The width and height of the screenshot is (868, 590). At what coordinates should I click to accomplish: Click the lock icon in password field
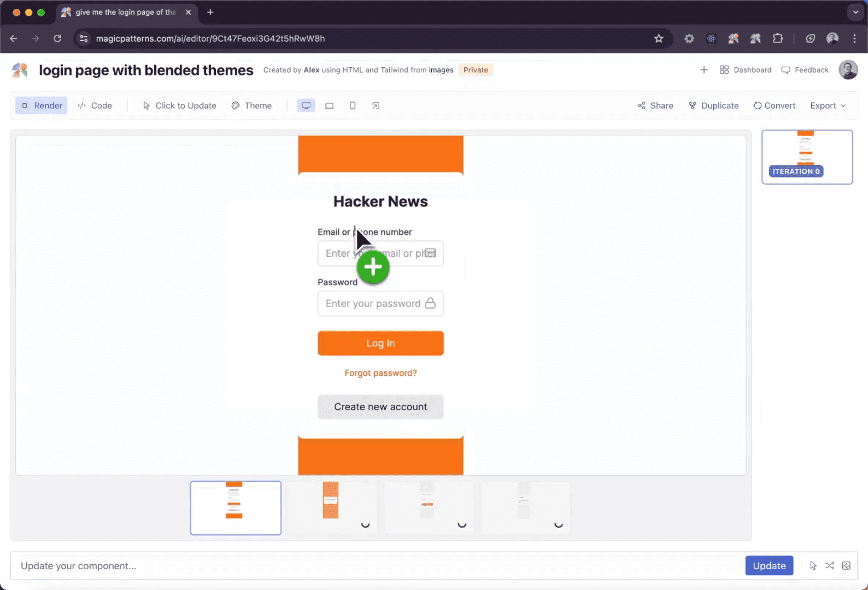[x=430, y=303]
